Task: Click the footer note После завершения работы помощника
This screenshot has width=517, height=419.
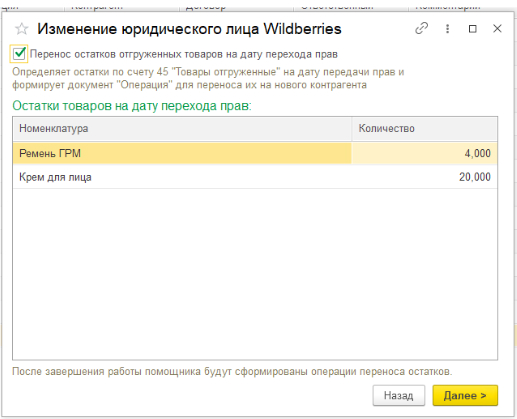Action: coord(232,371)
